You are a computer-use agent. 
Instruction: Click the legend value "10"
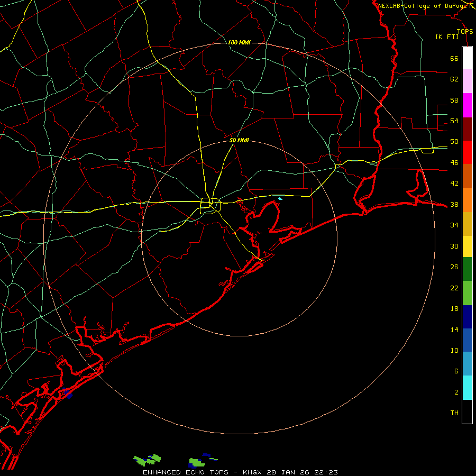[454, 350]
